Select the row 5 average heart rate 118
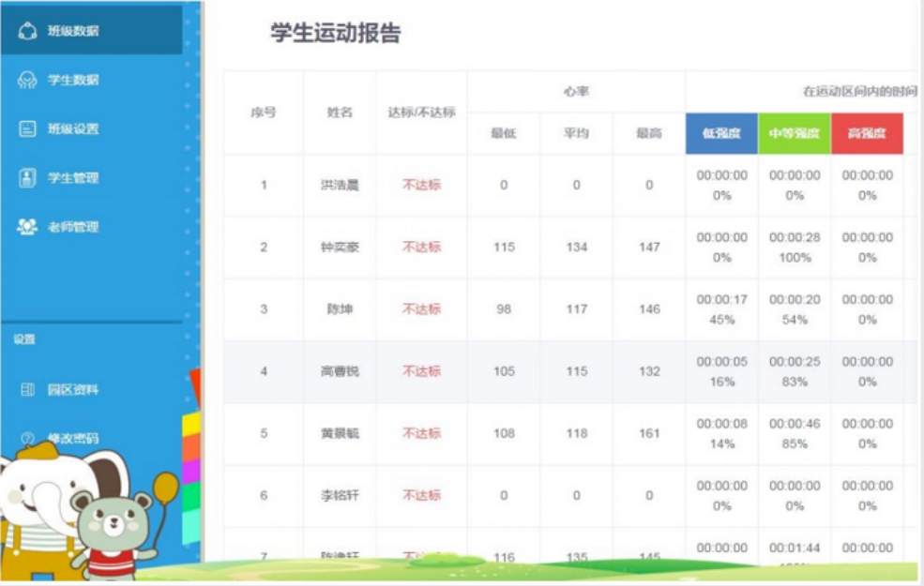924x586 pixels. click(x=576, y=433)
